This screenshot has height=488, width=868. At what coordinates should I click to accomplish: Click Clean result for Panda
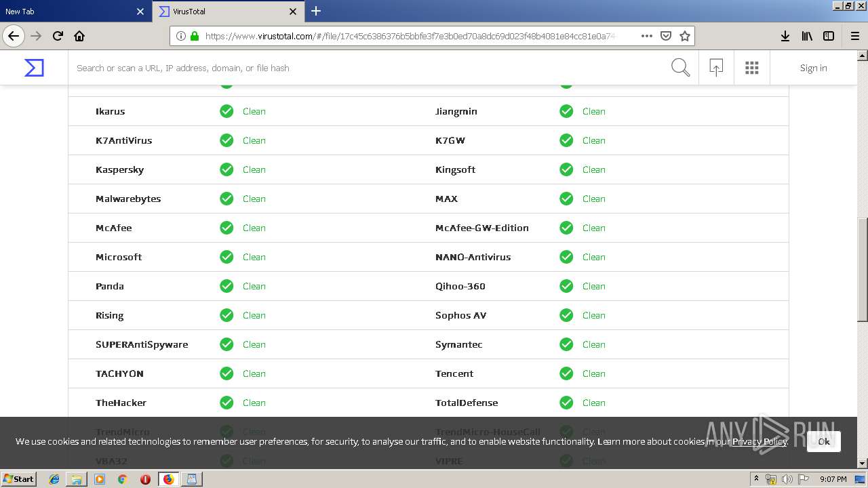254,286
